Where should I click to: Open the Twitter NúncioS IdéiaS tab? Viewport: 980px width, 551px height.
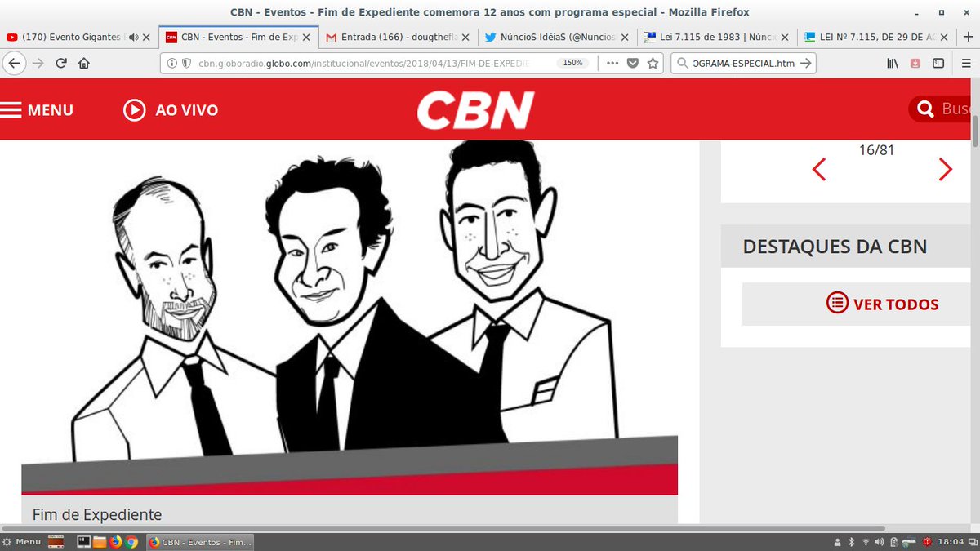[x=559, y=37]
